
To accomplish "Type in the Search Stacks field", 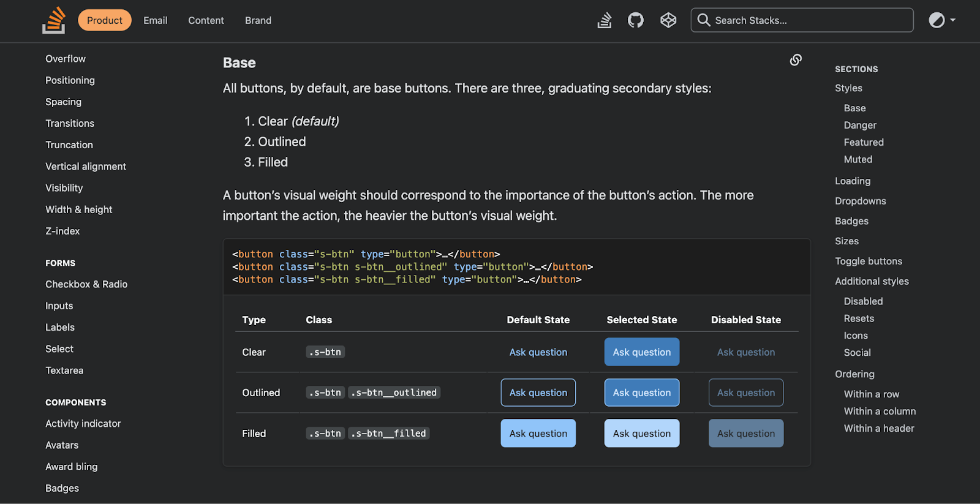I will pyautogui.click(x=809, y=20).
